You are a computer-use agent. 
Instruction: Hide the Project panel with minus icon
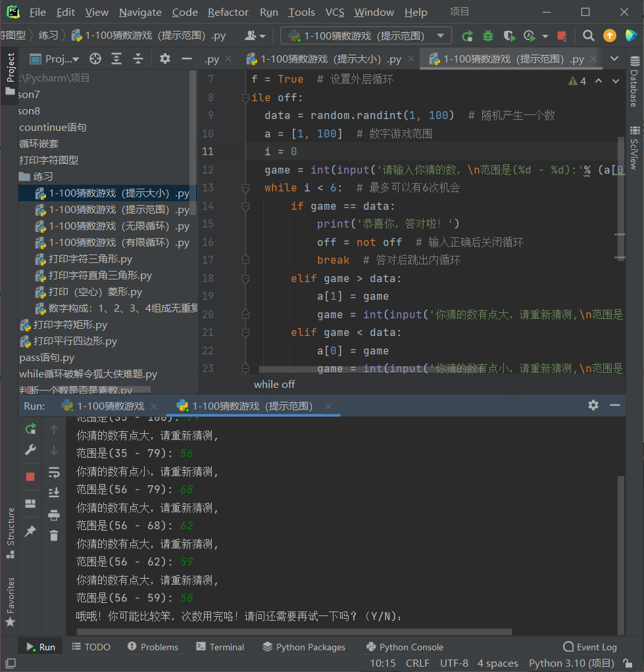187,59
